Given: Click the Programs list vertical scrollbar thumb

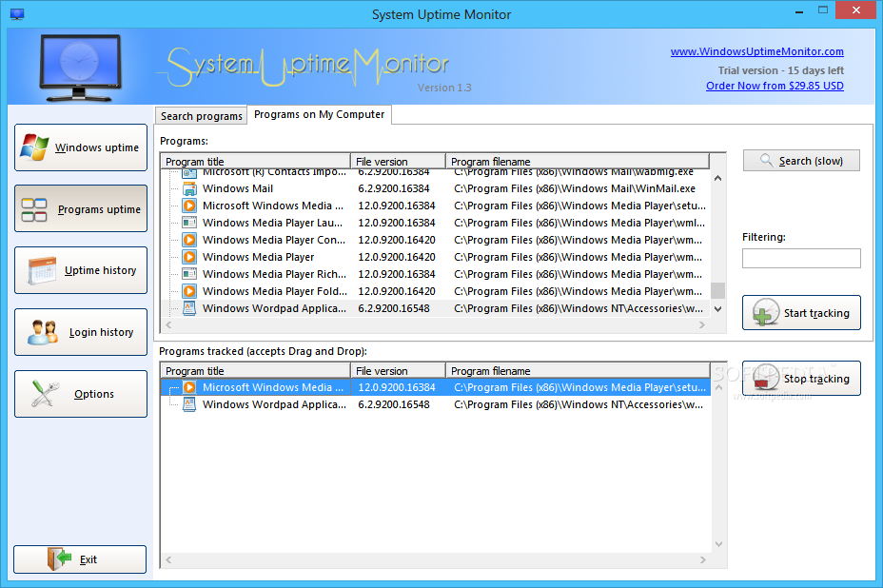Looking at the screenshot, I should click(718, 290).
